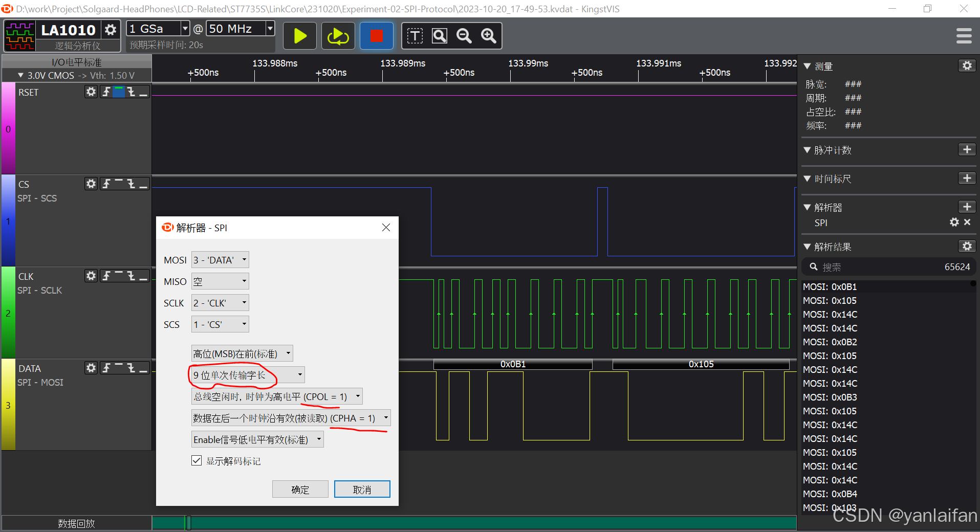Start single capture with the play button
The image size is (980, 532).
point(300,36)
